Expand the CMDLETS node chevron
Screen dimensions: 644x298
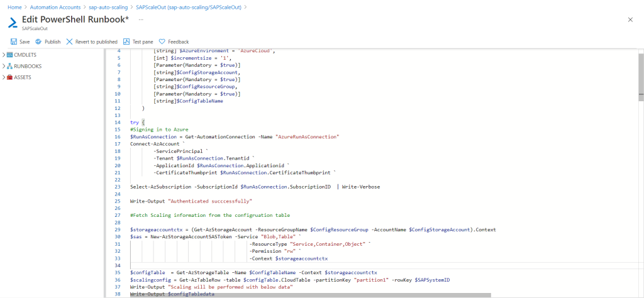click(x=4, y=55)
